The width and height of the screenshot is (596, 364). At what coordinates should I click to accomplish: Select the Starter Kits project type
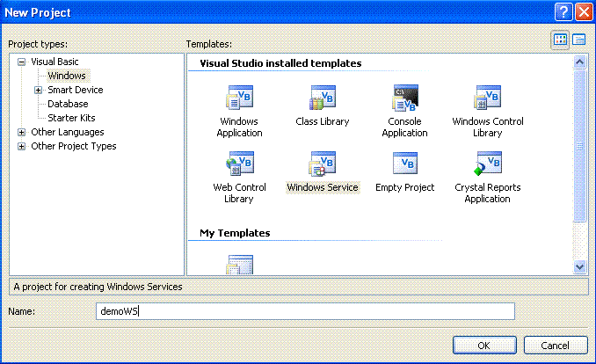[71, 118]
